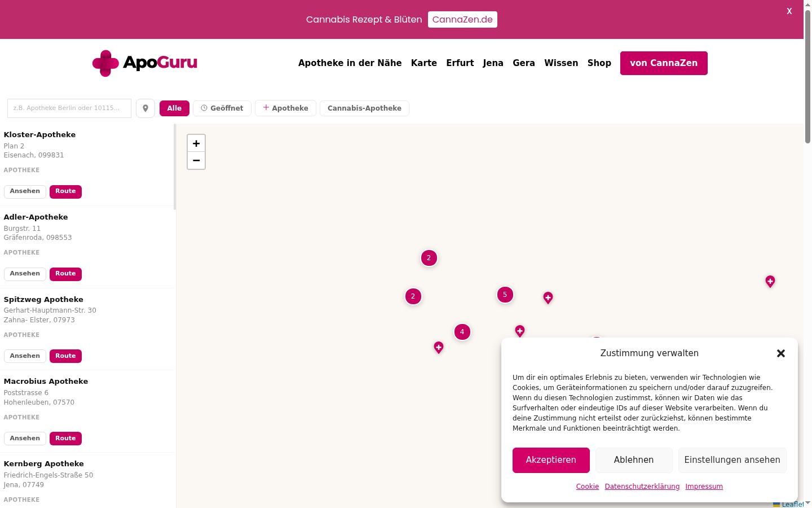Click Einstellungen ansehen button
The width and height of the screenshot is (812, 508).
point(732,460)
